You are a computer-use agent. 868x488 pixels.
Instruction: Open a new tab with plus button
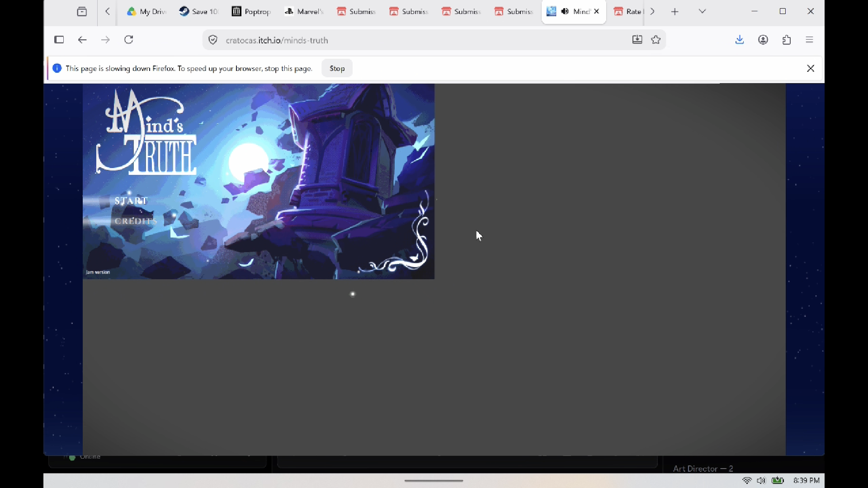(x=675, y=12)
